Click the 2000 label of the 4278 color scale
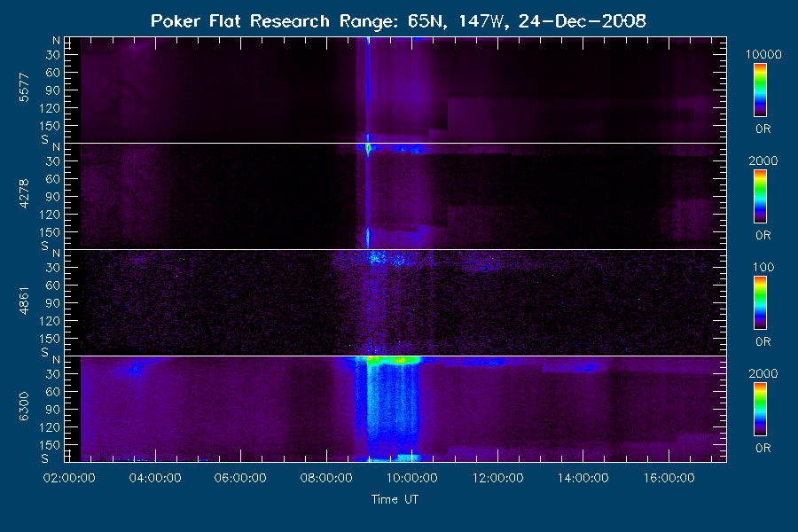Screen dimensions: 798x532 click(x=763, y=160)
